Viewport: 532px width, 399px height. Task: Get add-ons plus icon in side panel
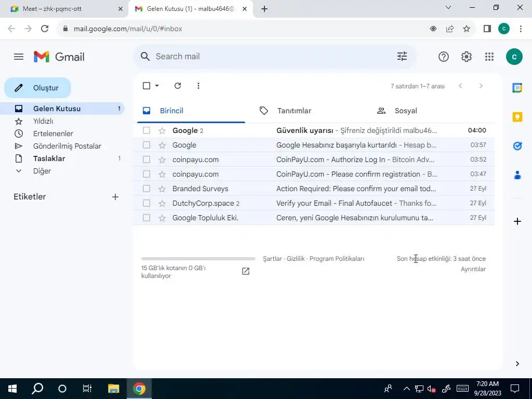point(517,221)
